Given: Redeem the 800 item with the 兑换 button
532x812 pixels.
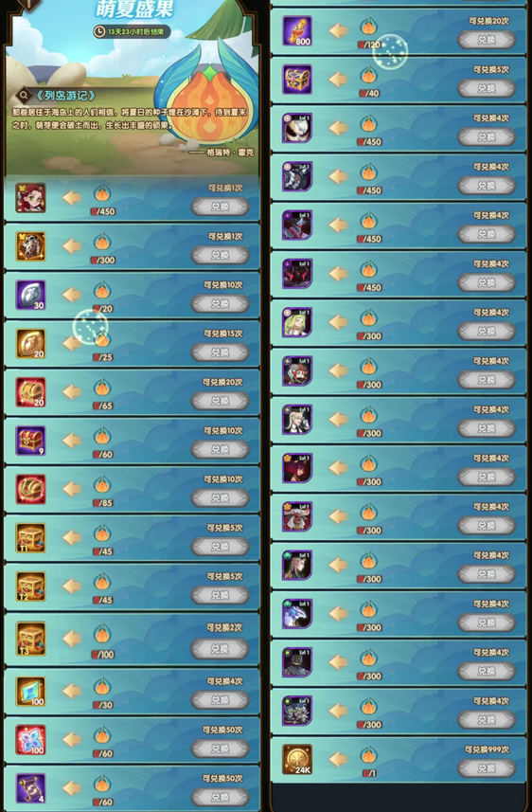Looking at the screenshot, I should (487, 40).
